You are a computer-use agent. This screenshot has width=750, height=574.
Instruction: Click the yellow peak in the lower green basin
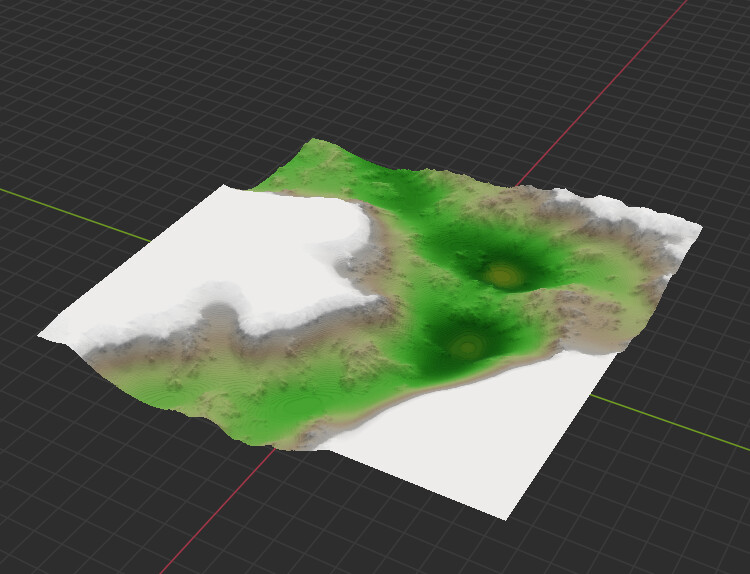(464, 347)
